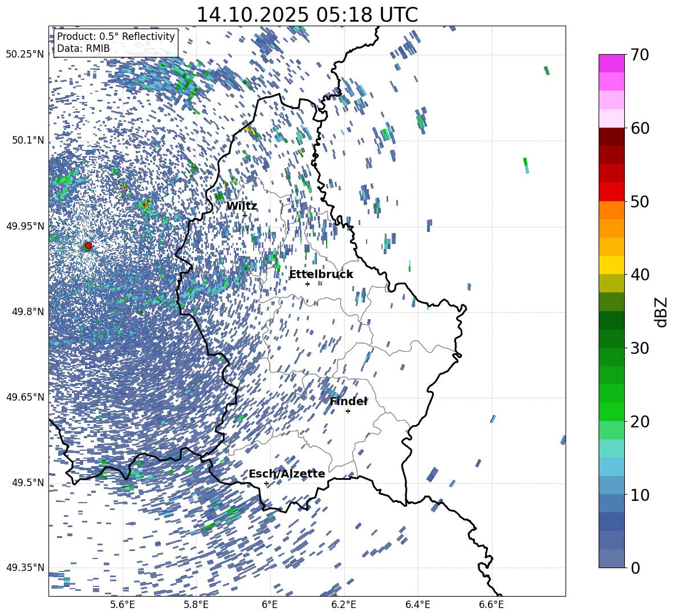Click the Findel station cross marker
The width and height of the screenshot is (675, 616).
point(348,411)
